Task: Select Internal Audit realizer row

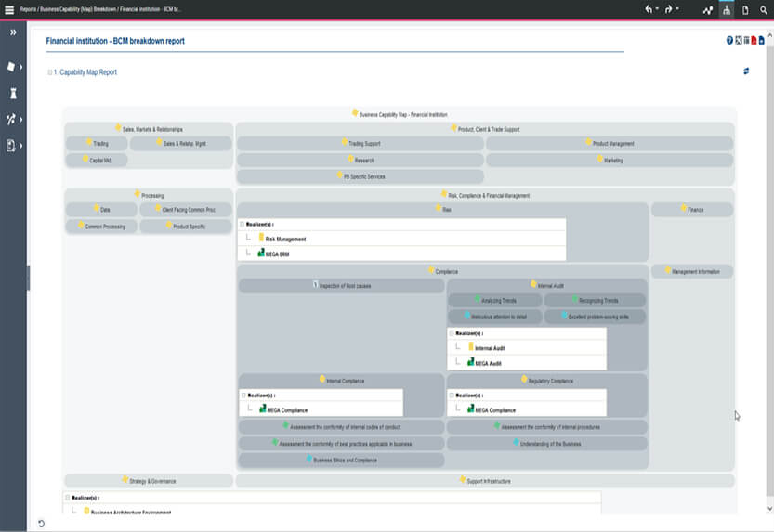Action: point(527,347)
